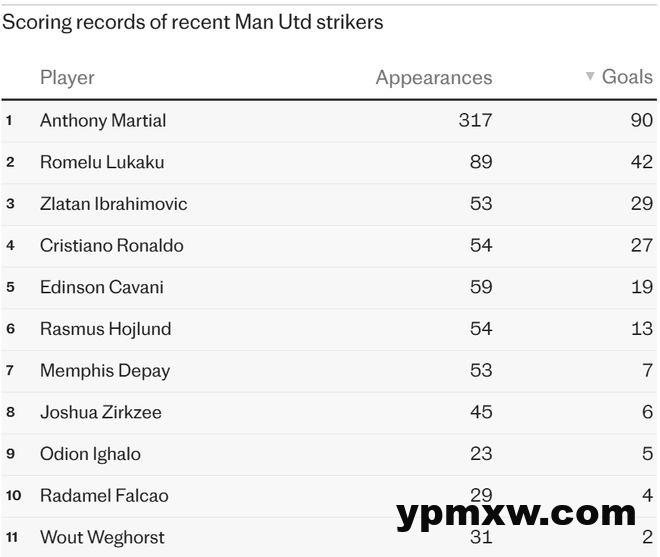The width and height of the screenshot is (660, 557).
Task: Select the Radamel Falcao row
Action: pyautogui.click(x=329, y=496)
